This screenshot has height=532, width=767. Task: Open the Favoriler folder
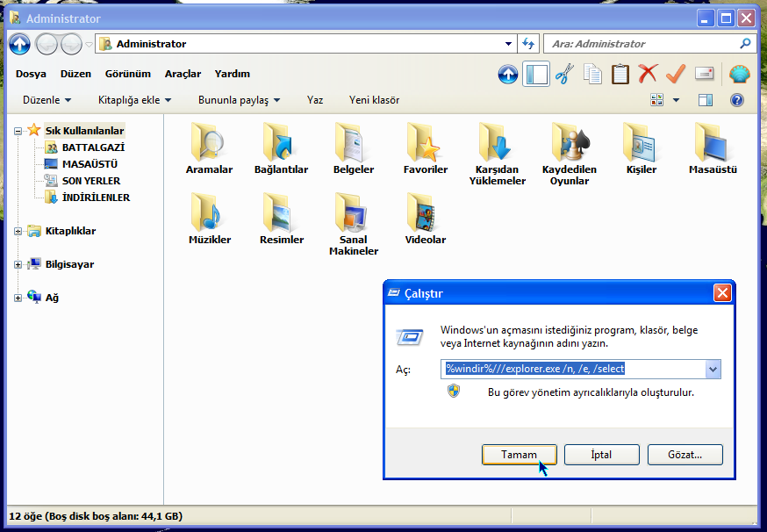pos(425,148)
